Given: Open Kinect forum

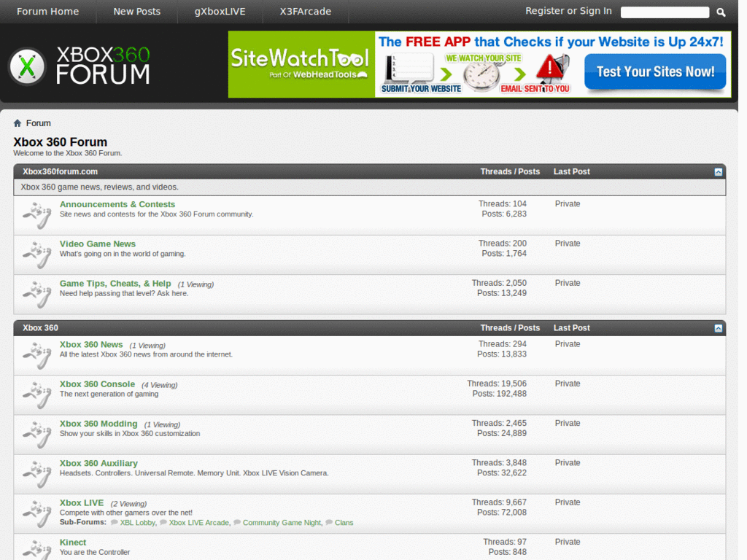Looking at the screenshot, I should 73,542.
